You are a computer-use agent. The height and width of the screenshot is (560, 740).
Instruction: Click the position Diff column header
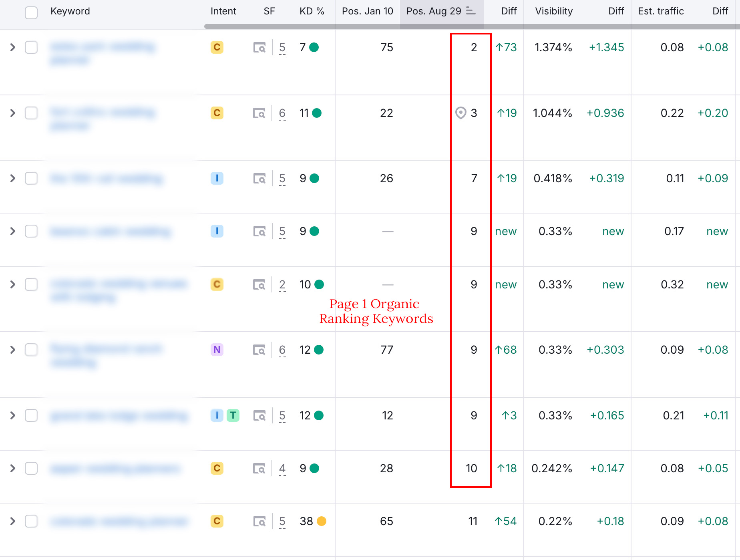pyautogui.click(x=509, y=11)
